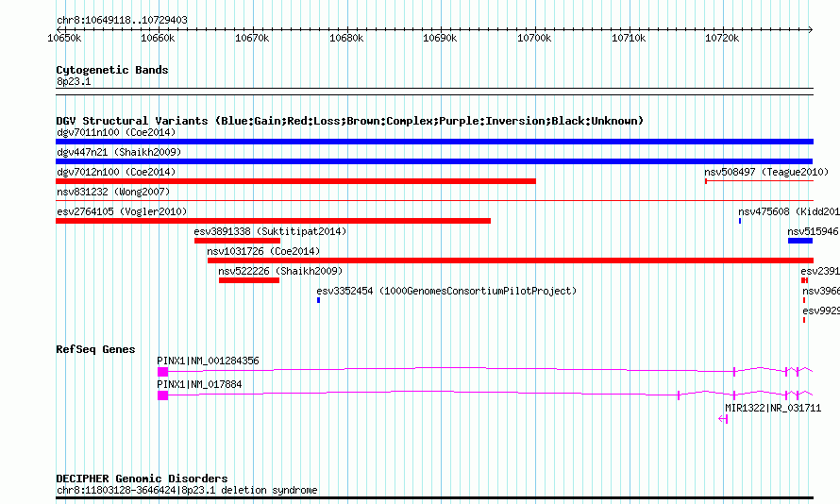Click the small red esv2391 marker

click(804, 280)
